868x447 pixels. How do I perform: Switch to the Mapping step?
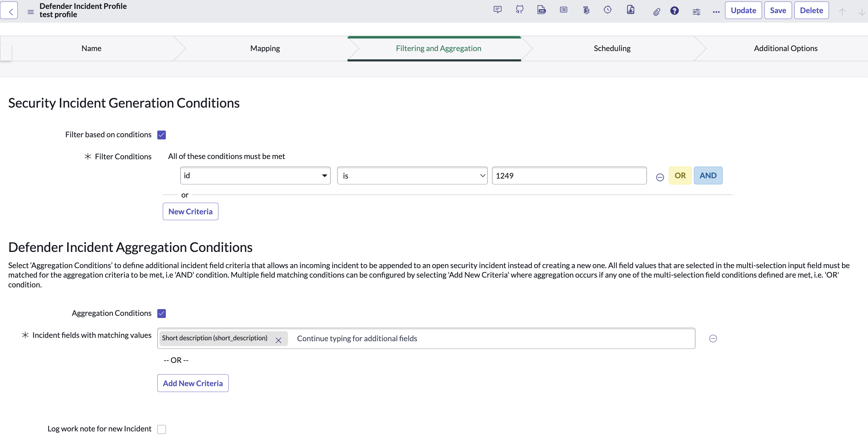click(x=265, y=48)
